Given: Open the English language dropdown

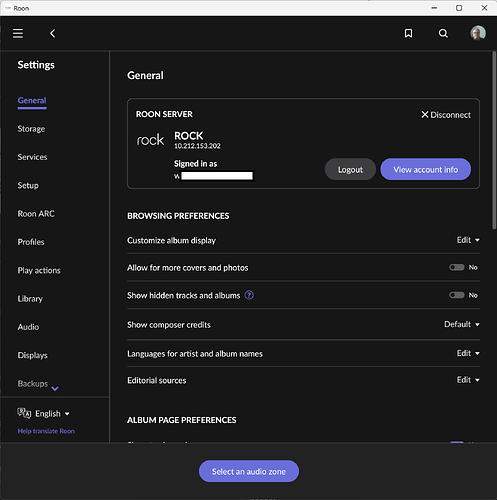Looking at the screenshot, I should pyautogui.click(x=52, y=414).
